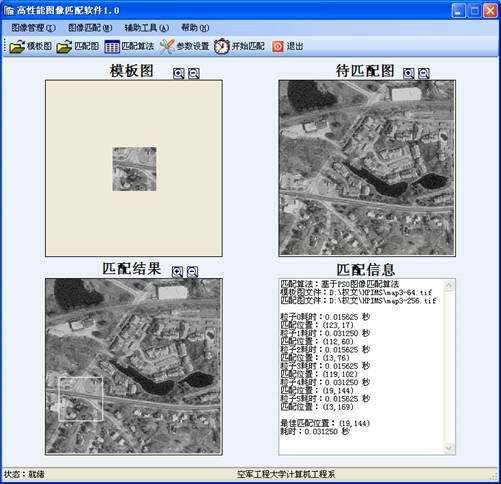Image resolution: width=501 pixels, height=484 pixels.
Task: Click the 匹配算法 table icon
Action: pos(112,46)
